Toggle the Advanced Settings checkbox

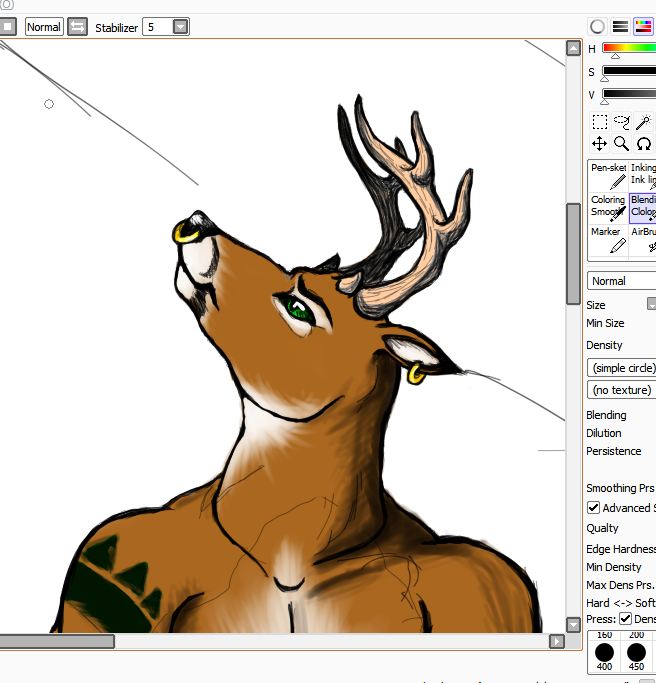594,508
